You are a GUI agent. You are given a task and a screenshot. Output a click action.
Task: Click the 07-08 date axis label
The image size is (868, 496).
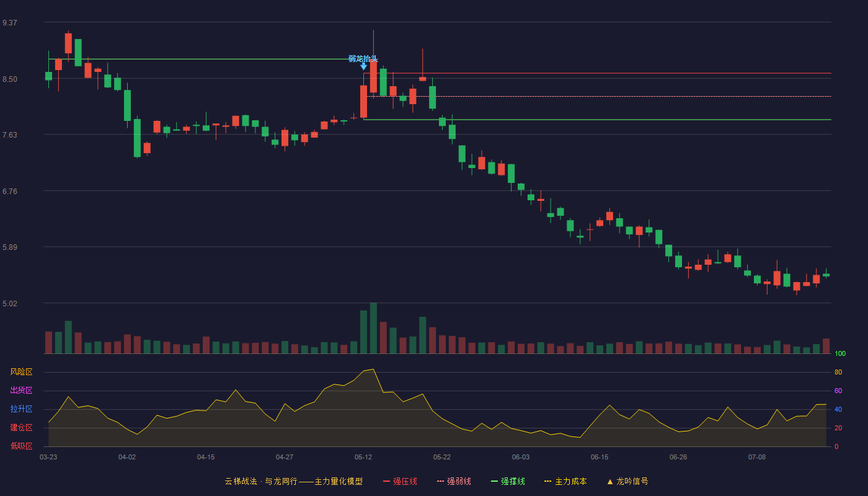757,457
